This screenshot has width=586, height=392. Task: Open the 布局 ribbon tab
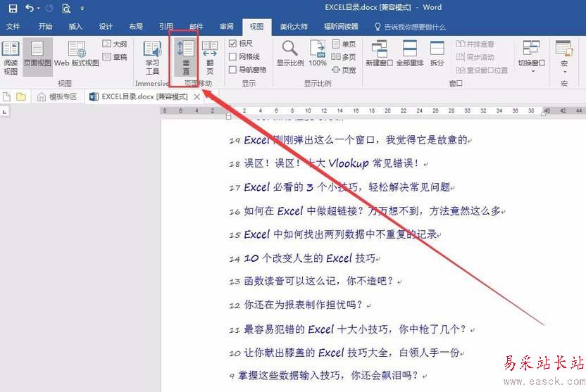(x=136, y=27)
